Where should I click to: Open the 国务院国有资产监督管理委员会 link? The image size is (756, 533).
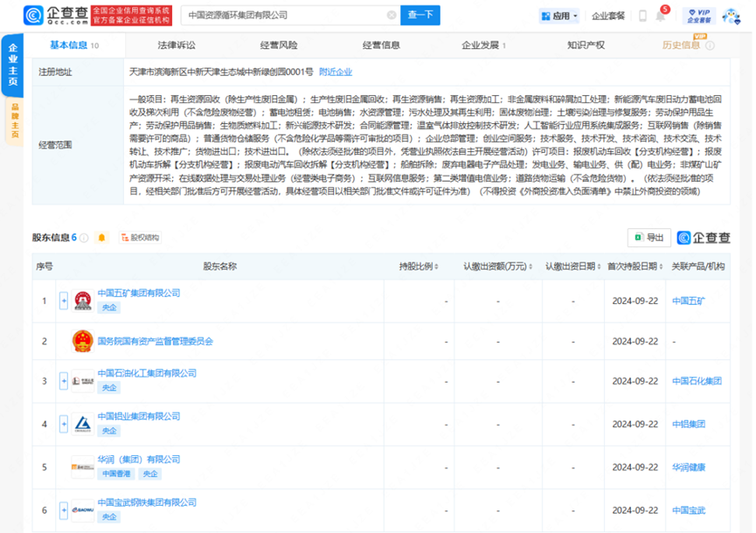pyautogui.click(x=156, y=341)
